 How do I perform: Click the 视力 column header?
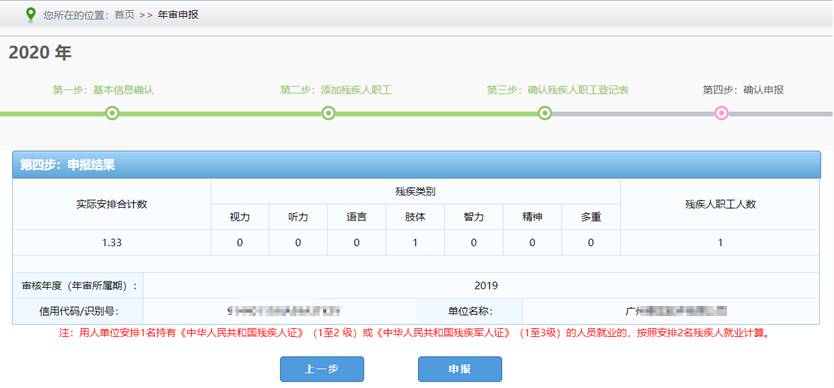(240, 217)
